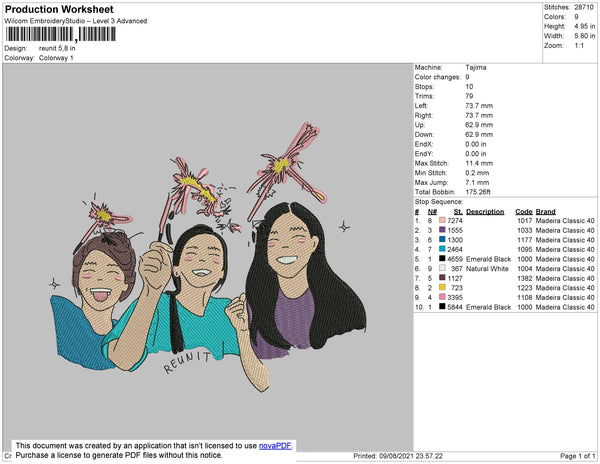Select the teal swatch for stop 4
Viewport: 600px width, 464px height.
point(442,249)
